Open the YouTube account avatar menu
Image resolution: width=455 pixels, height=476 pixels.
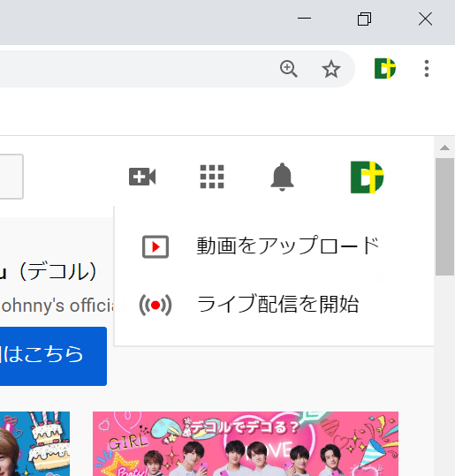point(367,177)
